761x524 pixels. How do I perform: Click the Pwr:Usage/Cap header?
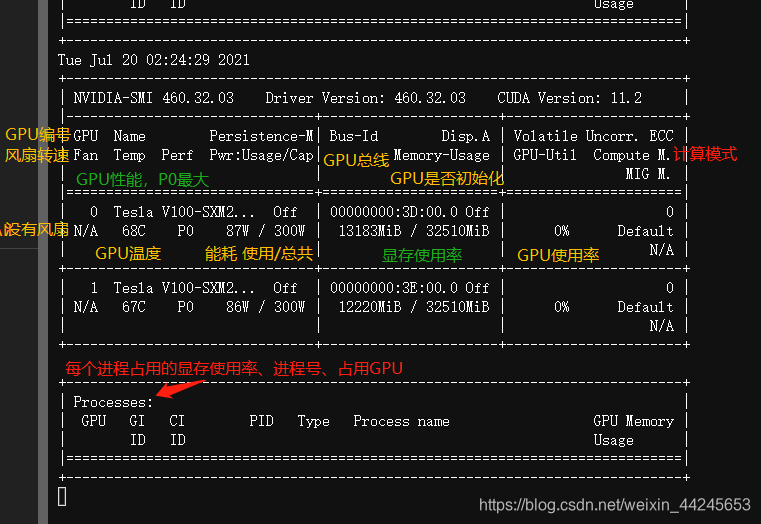coord(261,155)
